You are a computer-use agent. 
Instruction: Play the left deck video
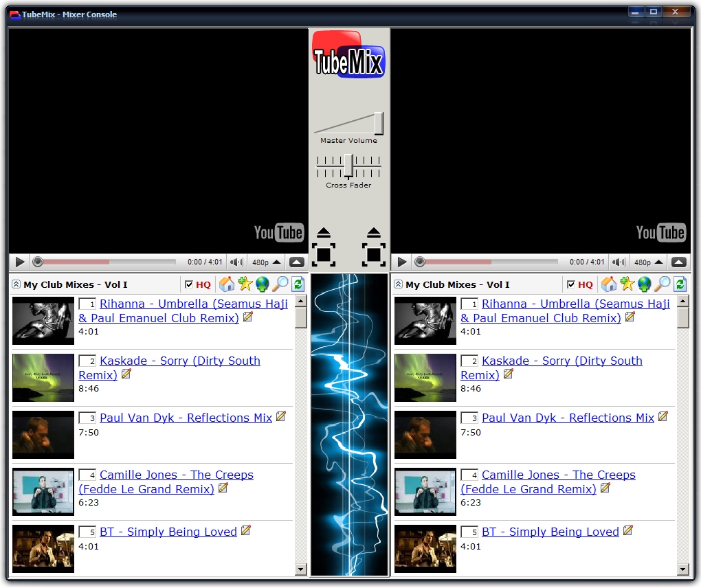click(20, 262)
